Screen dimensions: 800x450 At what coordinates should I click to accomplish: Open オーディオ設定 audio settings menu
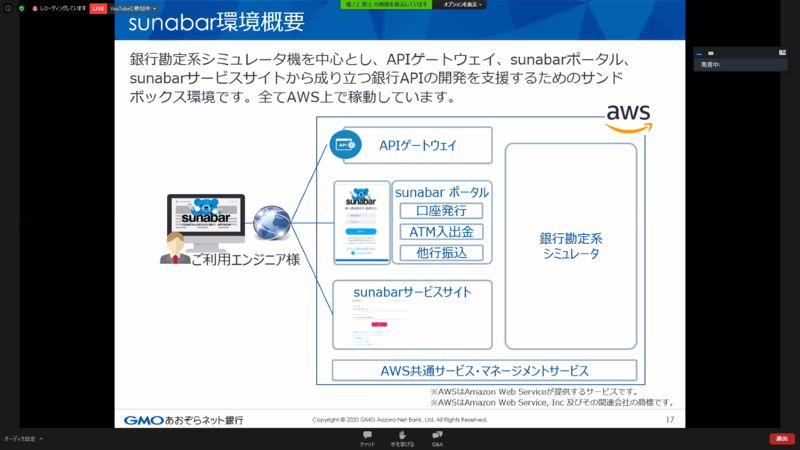tap(23, 439)
